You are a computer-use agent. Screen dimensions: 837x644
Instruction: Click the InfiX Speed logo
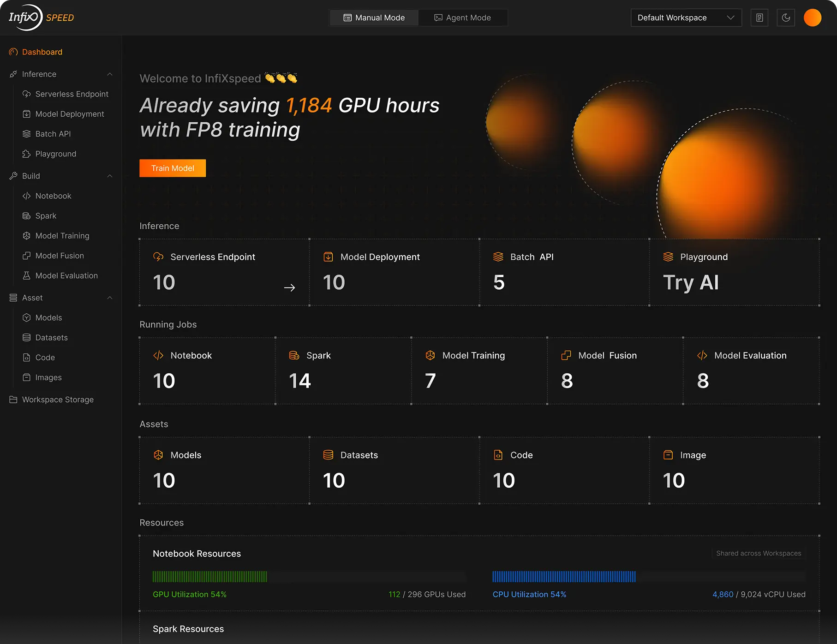[41, 18]
